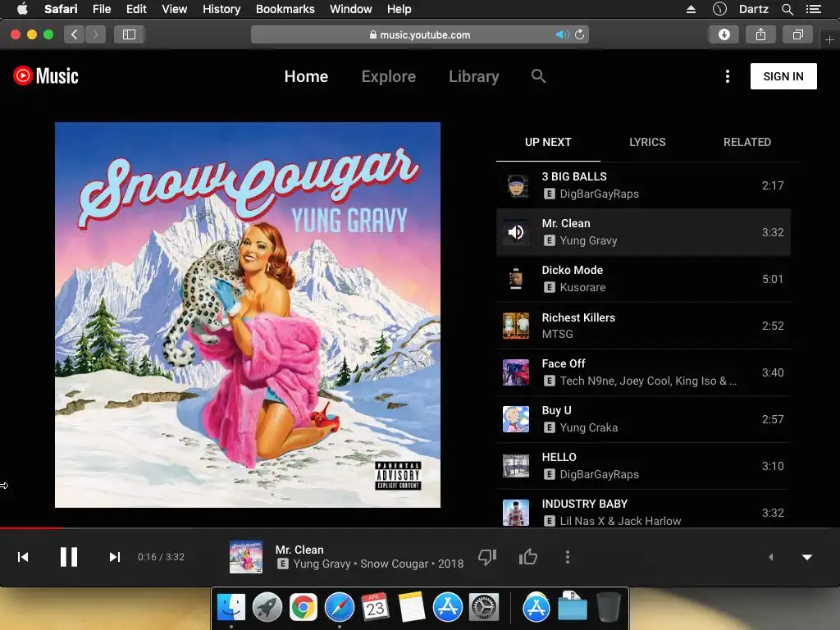The image size is (840, 630).
Task: Dislike the song Mr. Clean
Action: click(487, 557)
